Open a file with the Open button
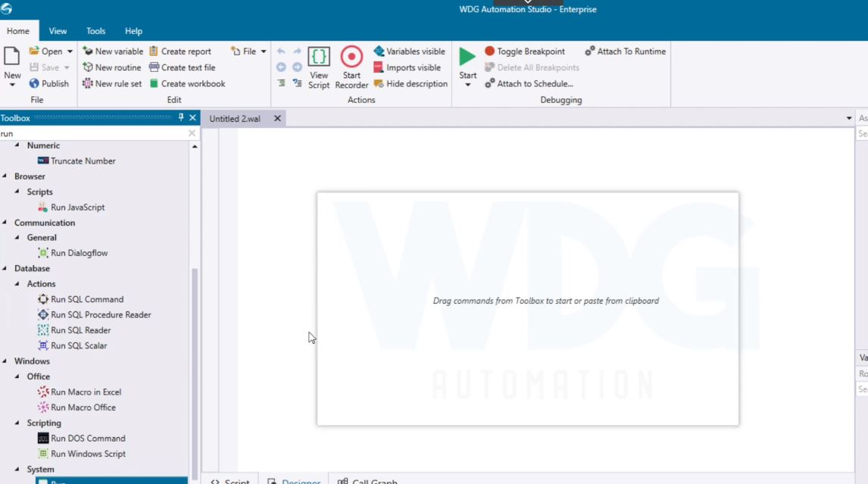Image resolution: width=868 pixels, height=484 pixels. click(x=46, y=51)
